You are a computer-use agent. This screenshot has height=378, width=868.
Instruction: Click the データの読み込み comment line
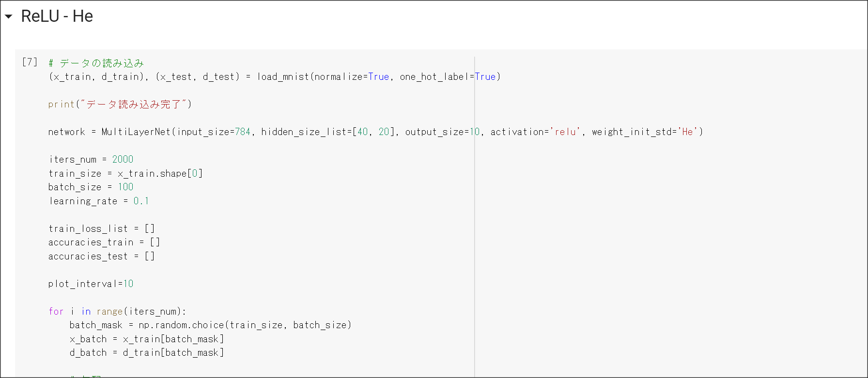(96, 63)
